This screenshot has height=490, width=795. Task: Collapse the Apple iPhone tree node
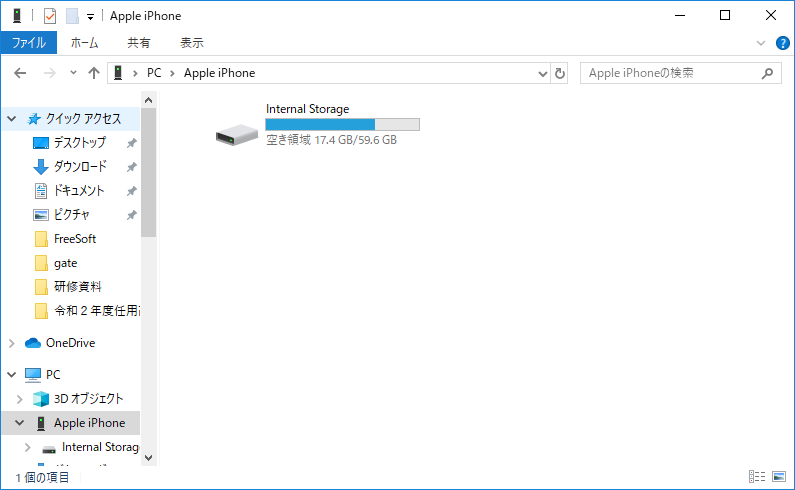pos(19,423)
